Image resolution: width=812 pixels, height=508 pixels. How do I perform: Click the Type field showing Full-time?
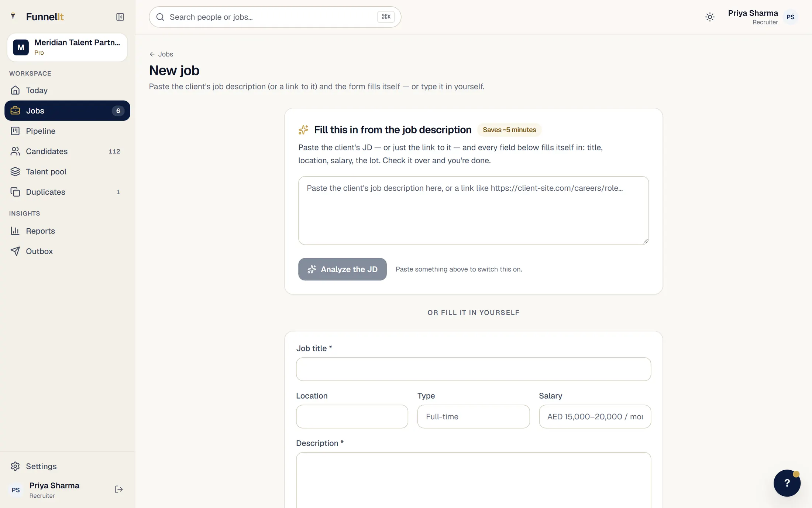point(473,416)
